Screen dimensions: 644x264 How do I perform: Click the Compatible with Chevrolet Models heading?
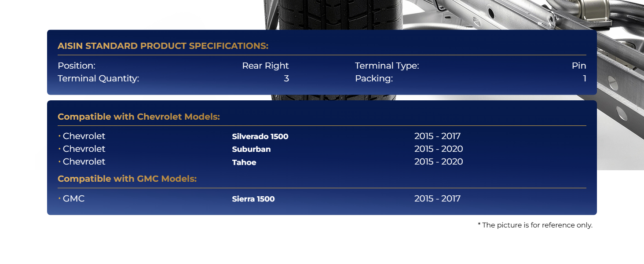click(139, 117)
